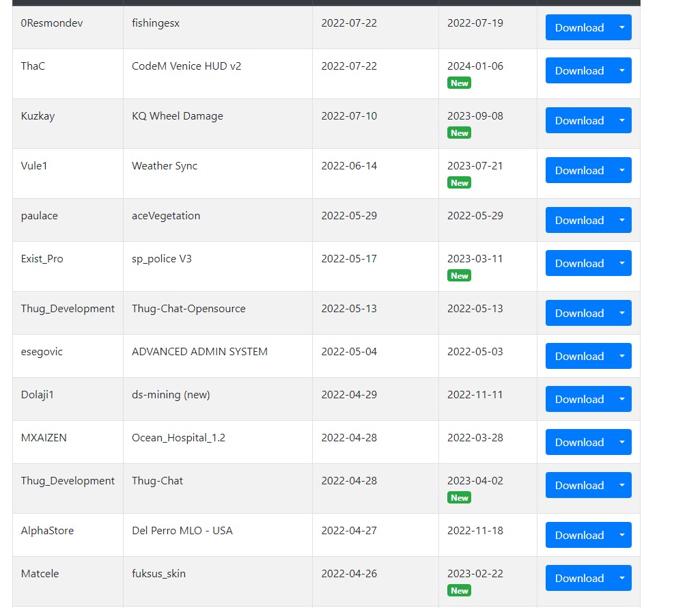Open ds-mining (new) download dropdown
The height and width of the screenshot is (608, 700).
[x=622, y=399]
